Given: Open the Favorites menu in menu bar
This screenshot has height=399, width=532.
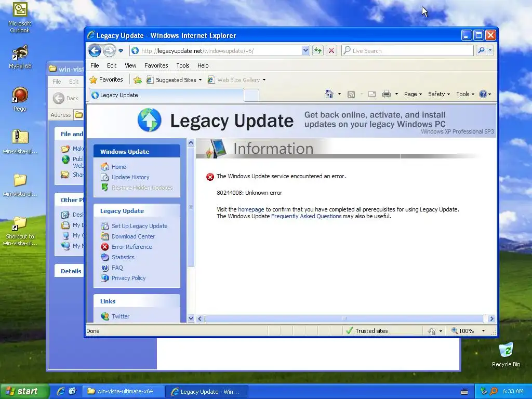Looking at the screenshot, I should (156, 65).
